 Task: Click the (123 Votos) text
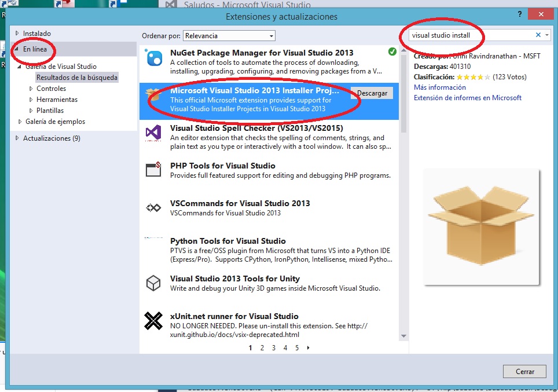tap(509, 77)
